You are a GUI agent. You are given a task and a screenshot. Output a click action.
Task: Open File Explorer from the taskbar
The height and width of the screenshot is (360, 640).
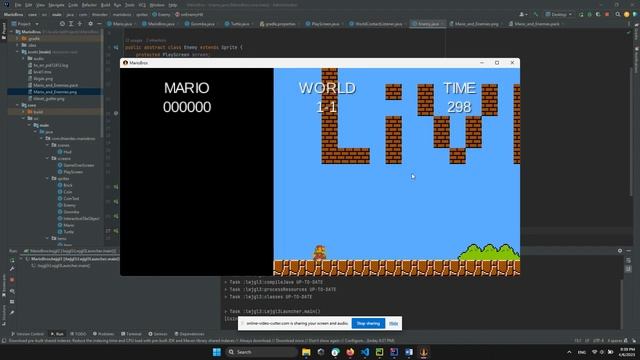coord(306,352)
